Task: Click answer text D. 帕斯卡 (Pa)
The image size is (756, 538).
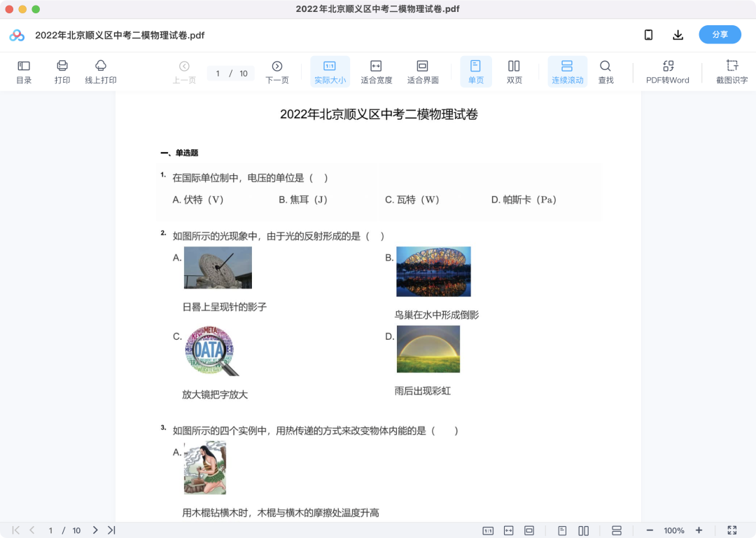Action: [x=524, y=200]
